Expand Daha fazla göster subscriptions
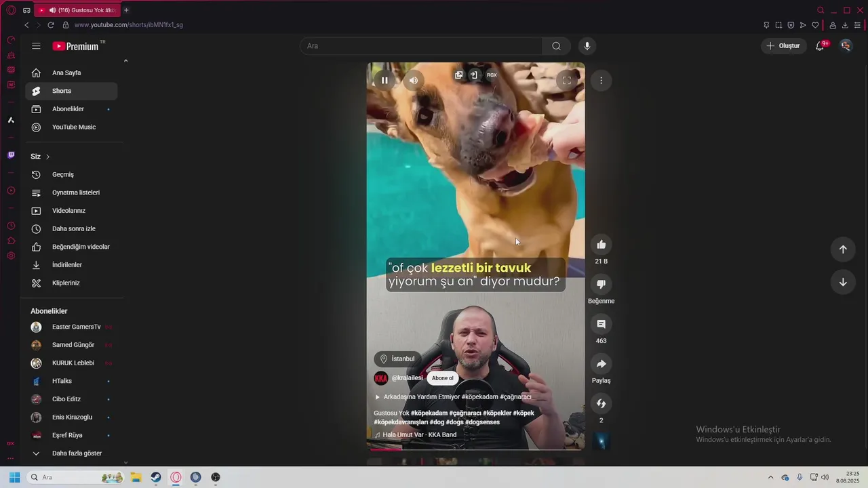 tap(71, 453)
